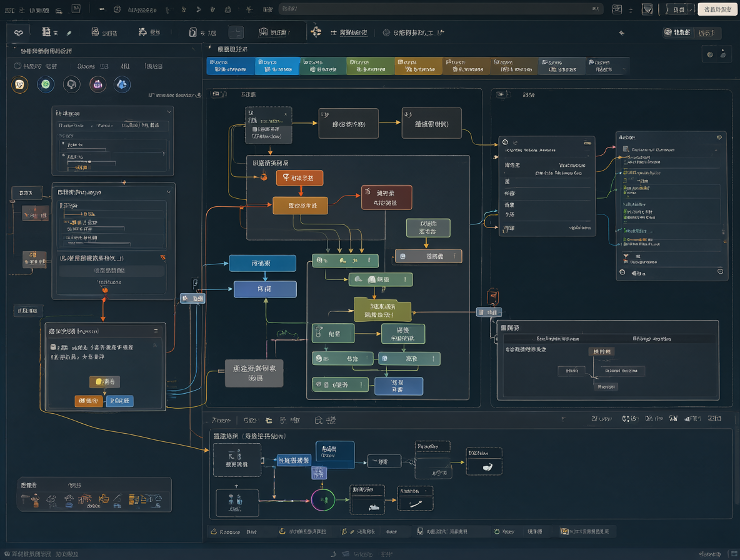Click the orange button in the lower-left text card
Viewport: 740px width, 560px height.
coord(89,401)
